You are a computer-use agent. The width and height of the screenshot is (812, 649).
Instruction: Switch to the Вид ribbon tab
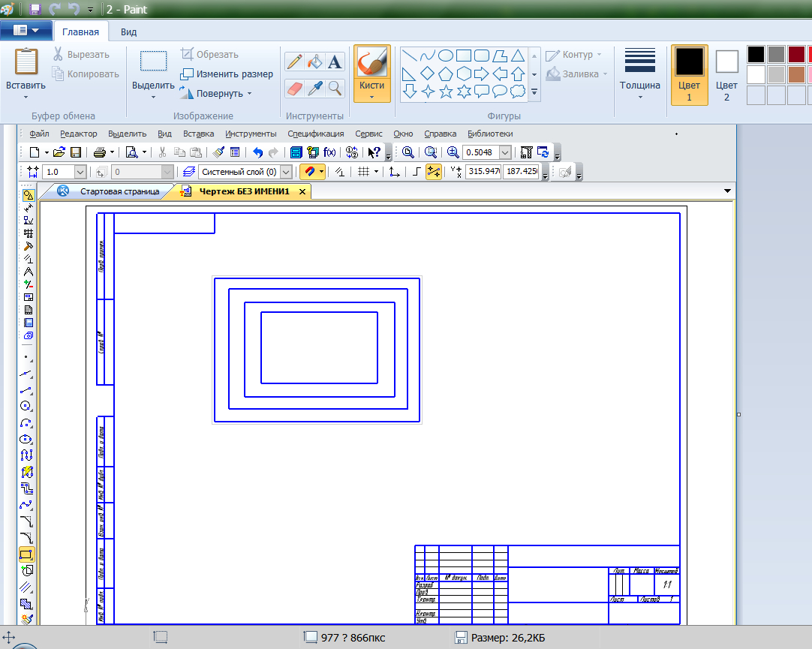[x=128, y=32]
